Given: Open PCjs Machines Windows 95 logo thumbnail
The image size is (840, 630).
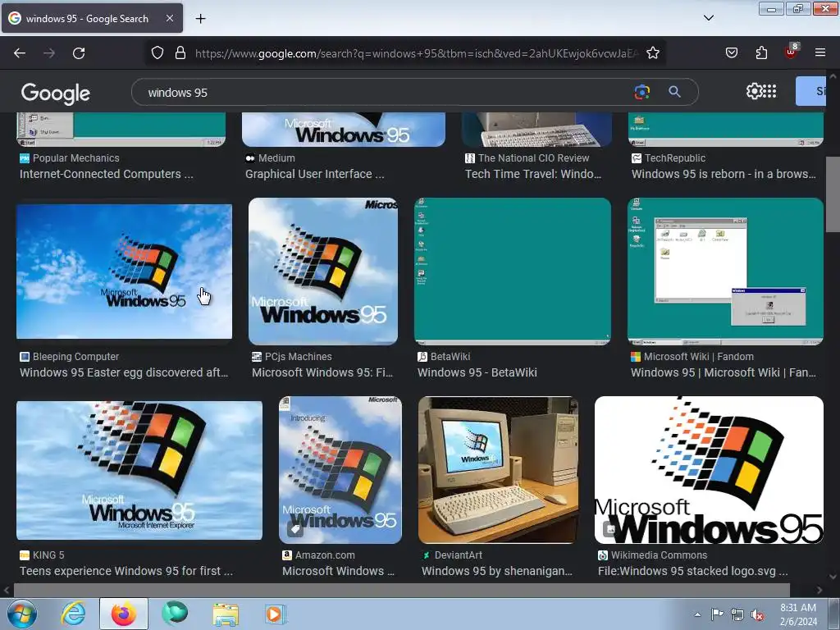Looking at the screenshot, I should click(323, 272).
